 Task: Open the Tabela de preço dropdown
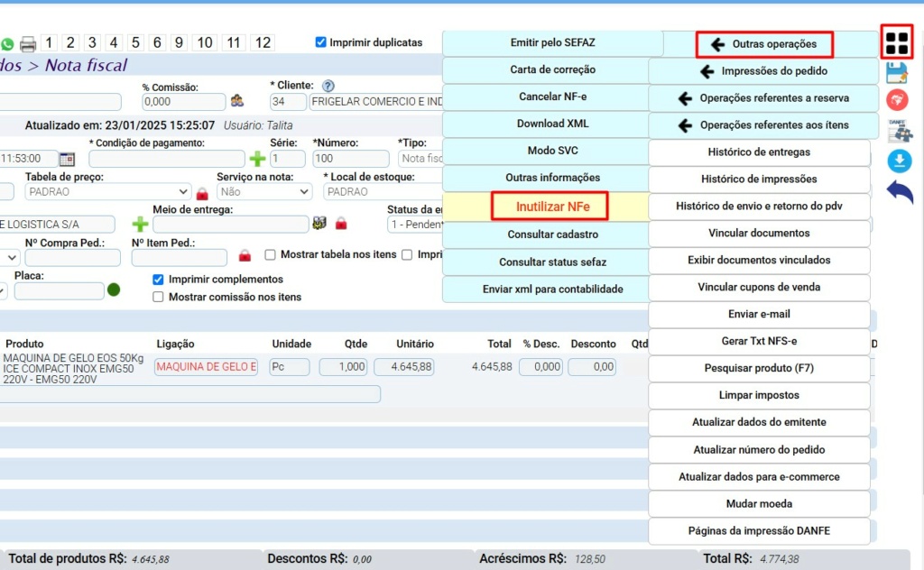[x=106, y=191]
